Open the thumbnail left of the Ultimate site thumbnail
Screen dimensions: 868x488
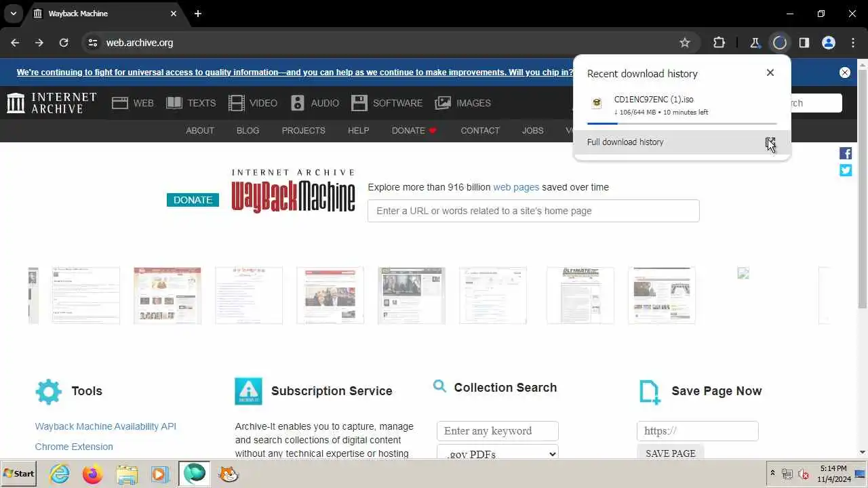493,296
